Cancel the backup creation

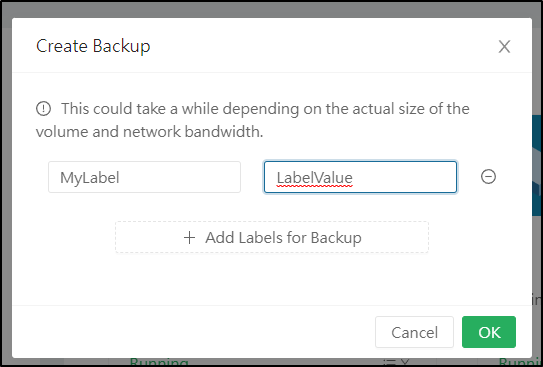pyautogui.click(x=414, y=332)
